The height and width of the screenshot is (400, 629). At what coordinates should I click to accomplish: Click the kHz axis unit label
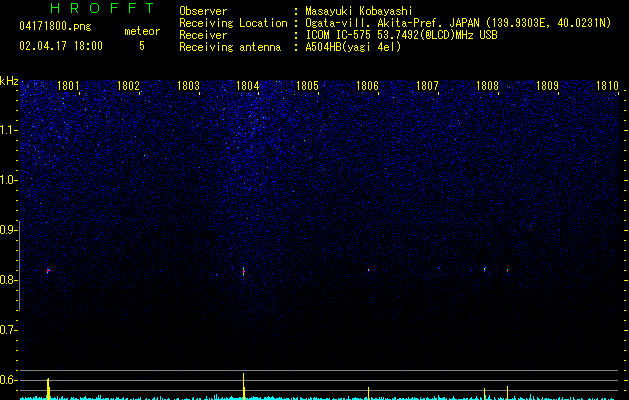[9, 81]
